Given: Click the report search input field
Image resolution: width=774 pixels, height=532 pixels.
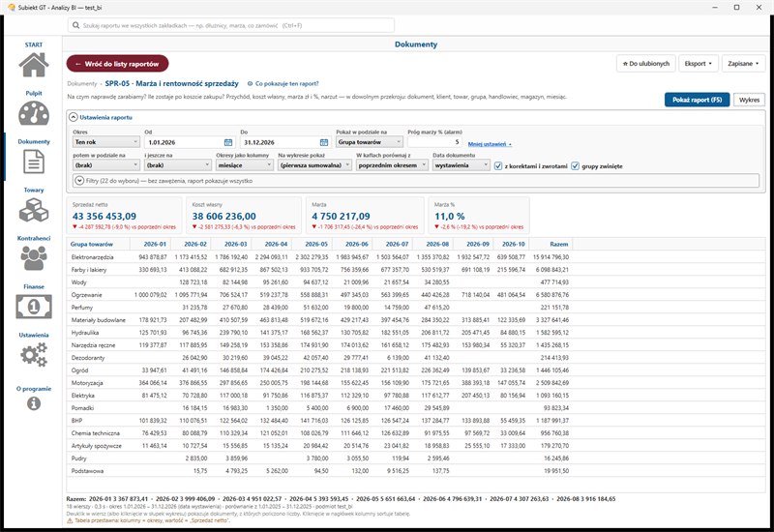Looking at the screenshot, I should point(231,25).
